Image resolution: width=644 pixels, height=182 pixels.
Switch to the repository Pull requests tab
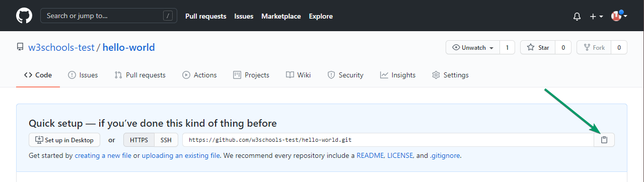[140, 75]
